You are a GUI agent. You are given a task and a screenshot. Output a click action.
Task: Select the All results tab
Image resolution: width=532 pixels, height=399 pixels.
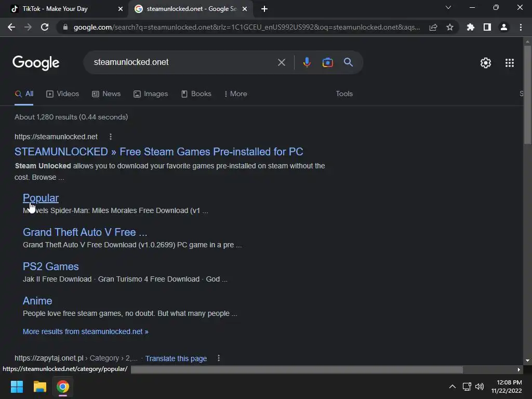[24, 94]
